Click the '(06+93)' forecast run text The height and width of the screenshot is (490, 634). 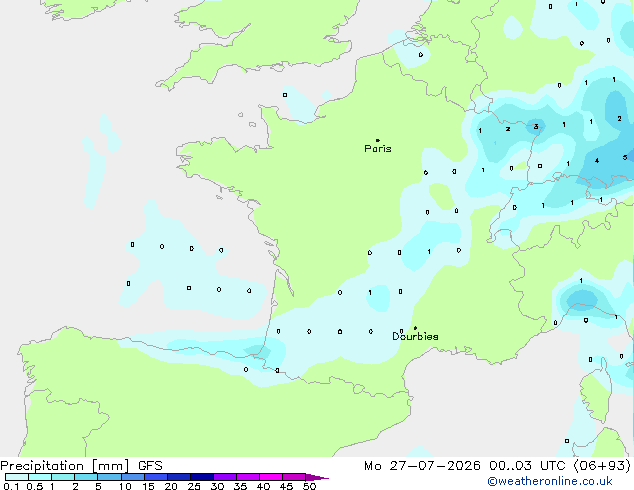(x=602, y=466)
